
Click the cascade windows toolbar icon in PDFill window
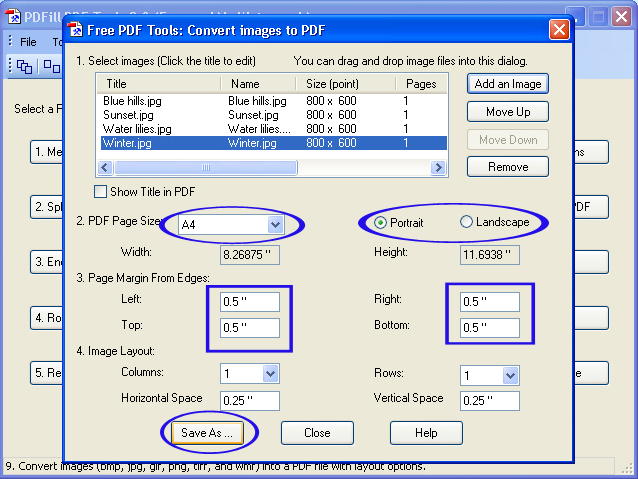pos(24,66)
